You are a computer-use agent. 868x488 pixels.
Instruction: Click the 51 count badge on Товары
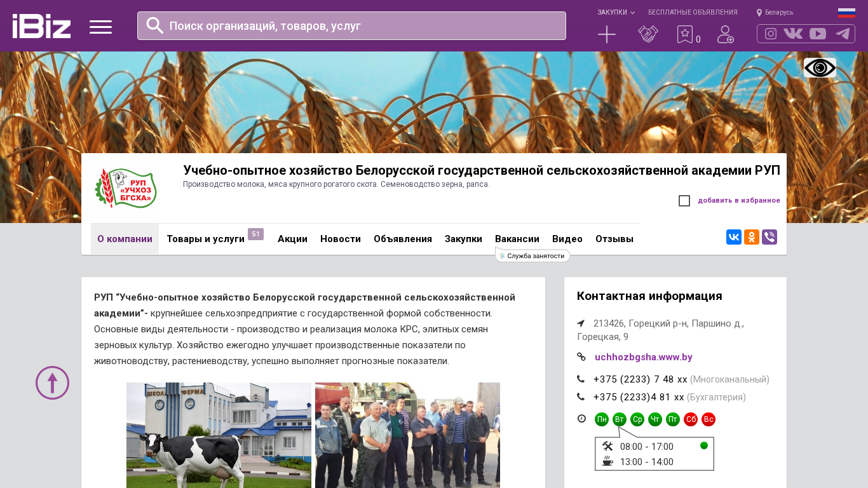tap(255, 234)
